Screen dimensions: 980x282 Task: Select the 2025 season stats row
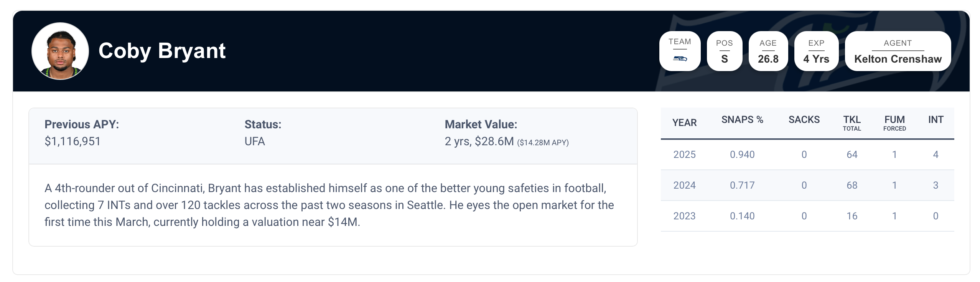click(x=807, y=154)
